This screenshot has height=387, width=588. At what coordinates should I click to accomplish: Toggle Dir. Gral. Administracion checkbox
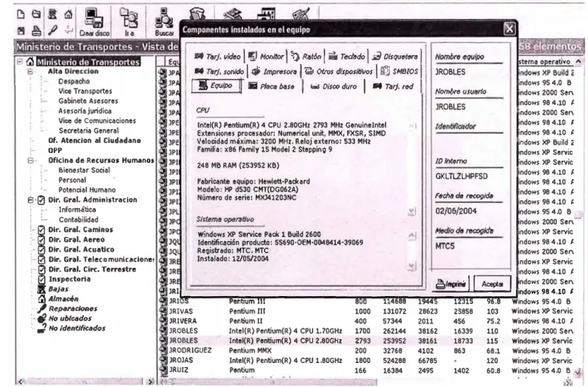(42, 200)
